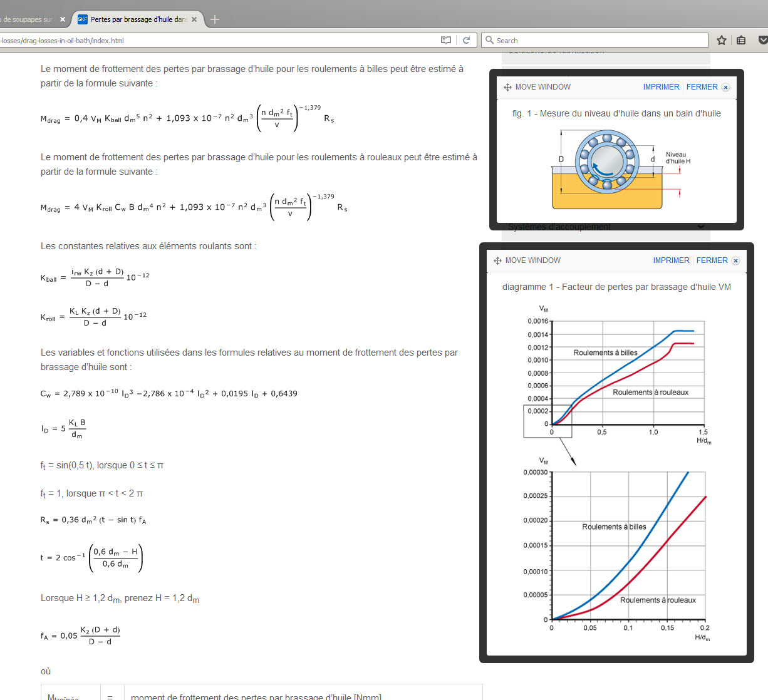This screenshot has width=768, height=700.
Task: Click IMPRIMER on the fig. 1 window
Action: pyautogui.click(x=661, y=87)
